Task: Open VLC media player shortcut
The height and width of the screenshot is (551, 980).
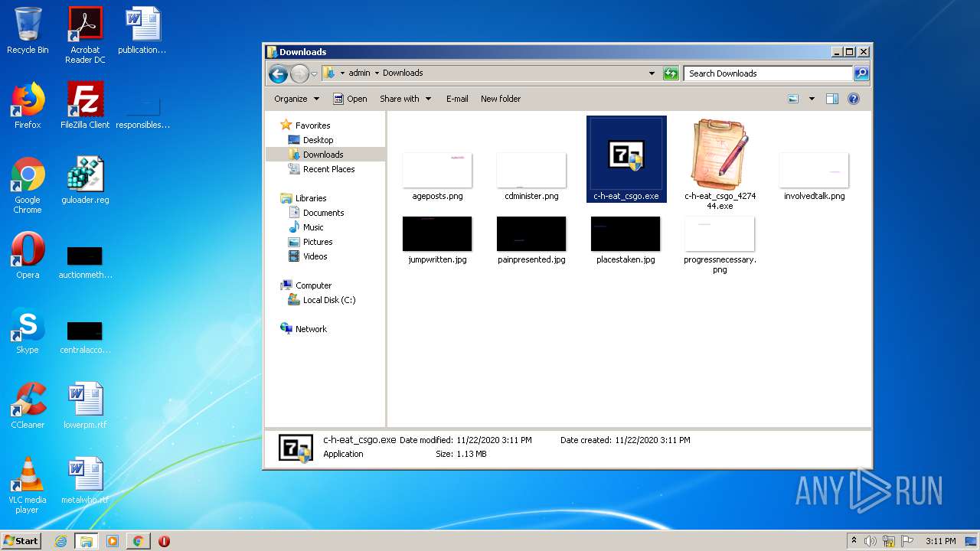Action: (x=28, y=485)
